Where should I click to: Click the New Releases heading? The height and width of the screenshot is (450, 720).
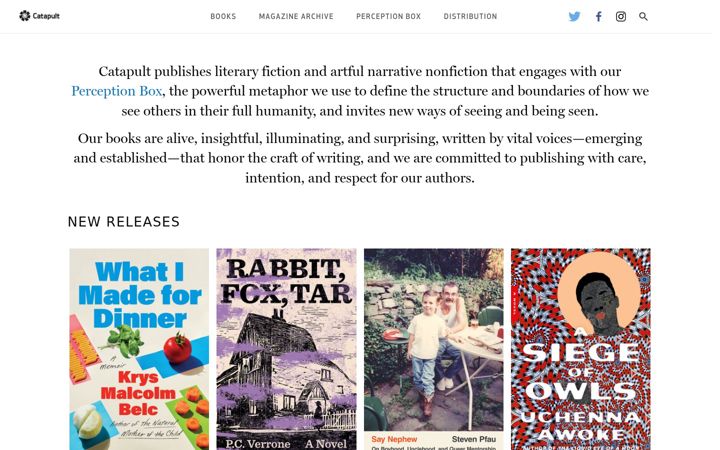click(124, 222)
